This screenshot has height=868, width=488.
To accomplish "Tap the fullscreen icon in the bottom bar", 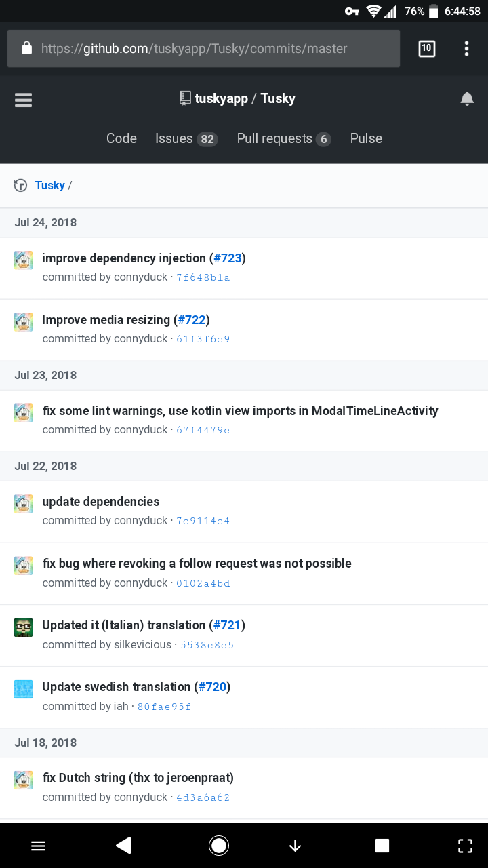I will pos(465,846).
